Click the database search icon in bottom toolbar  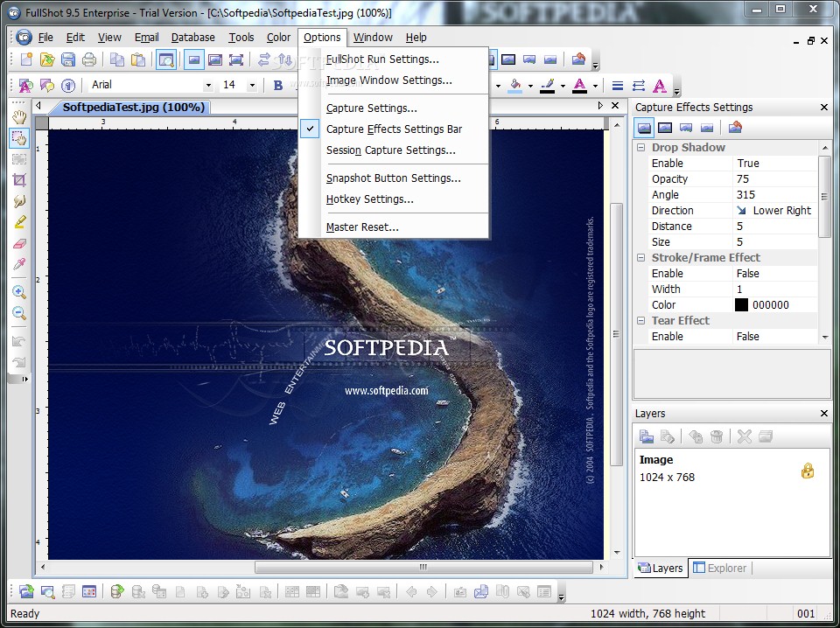click(x=47, y=591)
